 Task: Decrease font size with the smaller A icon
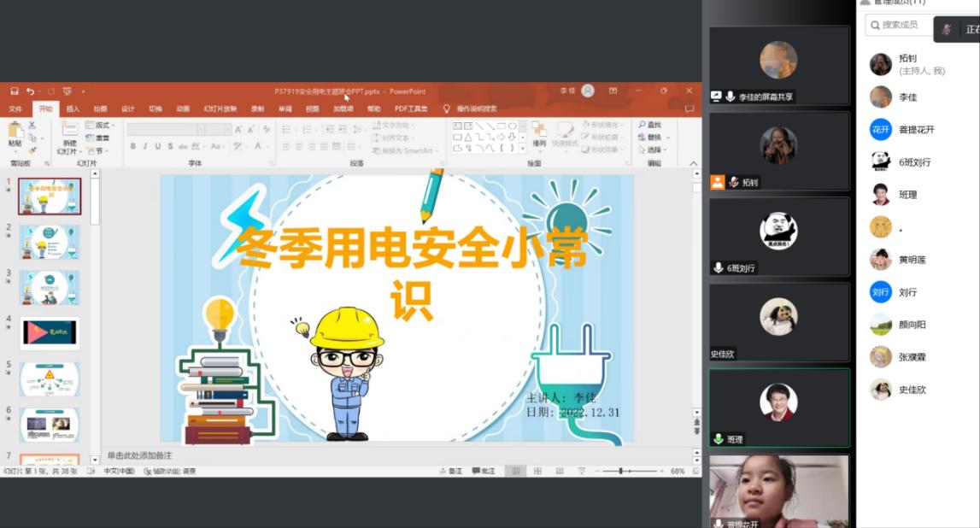pyautogui.click(x=250, y=129)
